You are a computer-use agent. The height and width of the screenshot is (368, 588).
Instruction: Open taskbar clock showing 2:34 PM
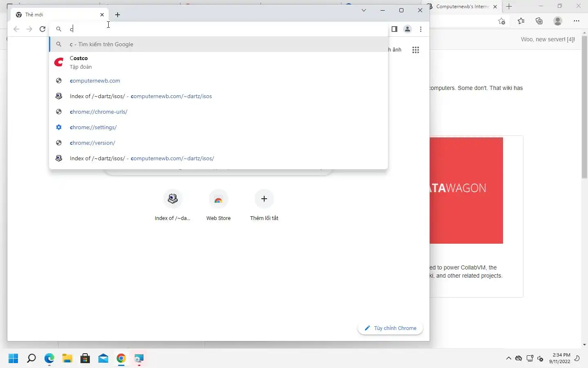tap(560, 358)
